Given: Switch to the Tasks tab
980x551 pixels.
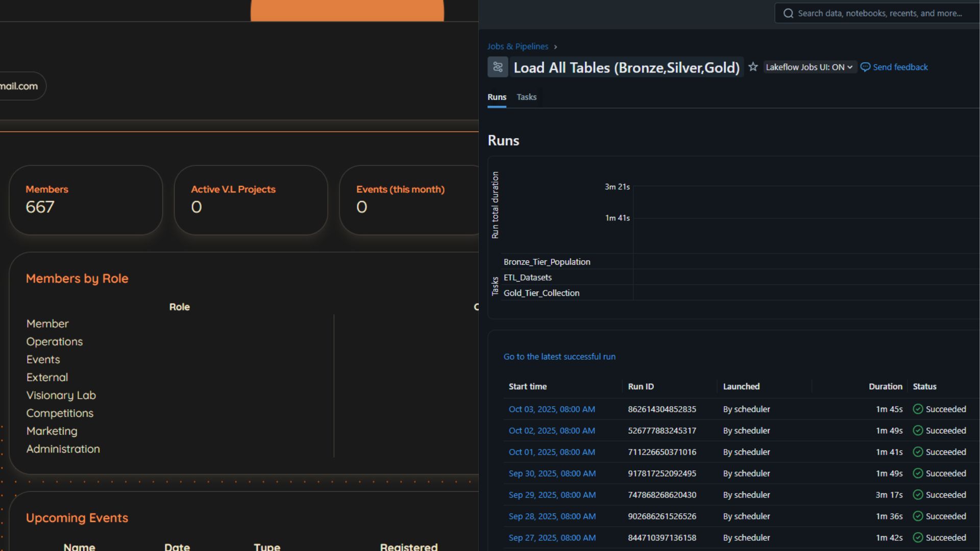Looking at the screenshot, I should pos(526,97).
